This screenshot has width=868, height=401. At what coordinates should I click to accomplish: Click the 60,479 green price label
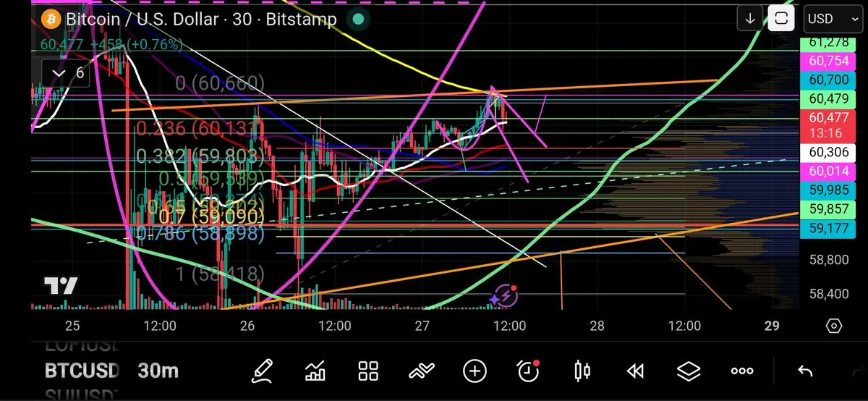pos(829,98)
